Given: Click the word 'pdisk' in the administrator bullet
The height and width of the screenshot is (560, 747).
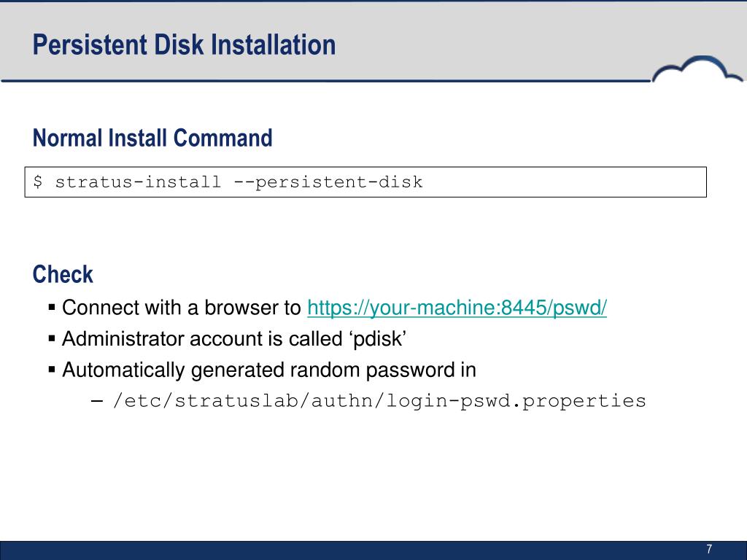Looking at the screenshot, I should (x=379, y=338).
